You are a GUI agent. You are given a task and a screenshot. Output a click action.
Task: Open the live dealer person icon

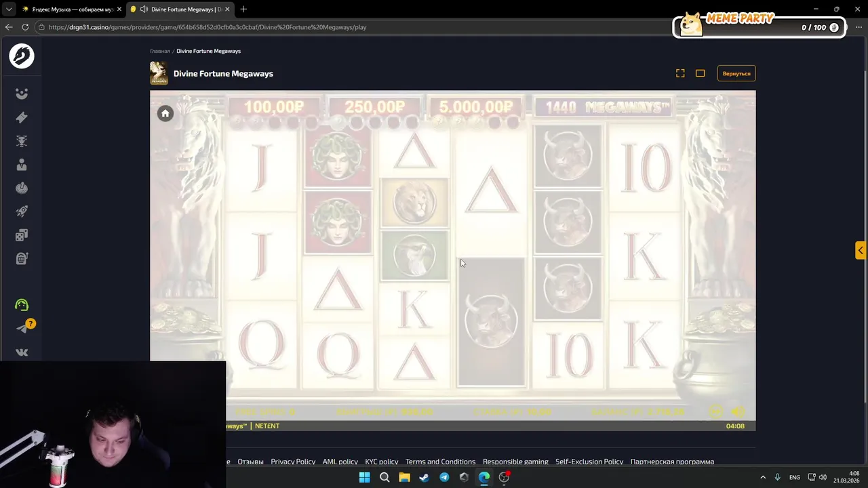22,165
